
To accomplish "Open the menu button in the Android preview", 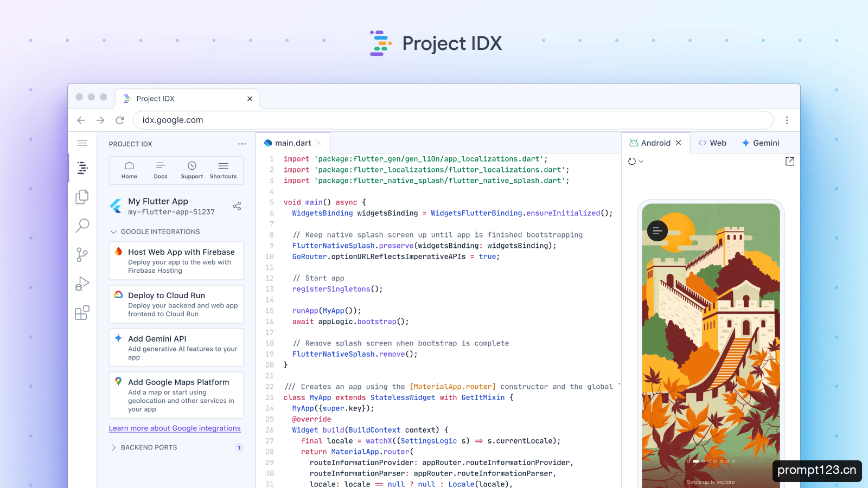I will pyautogui.click(x=658, y=231).
